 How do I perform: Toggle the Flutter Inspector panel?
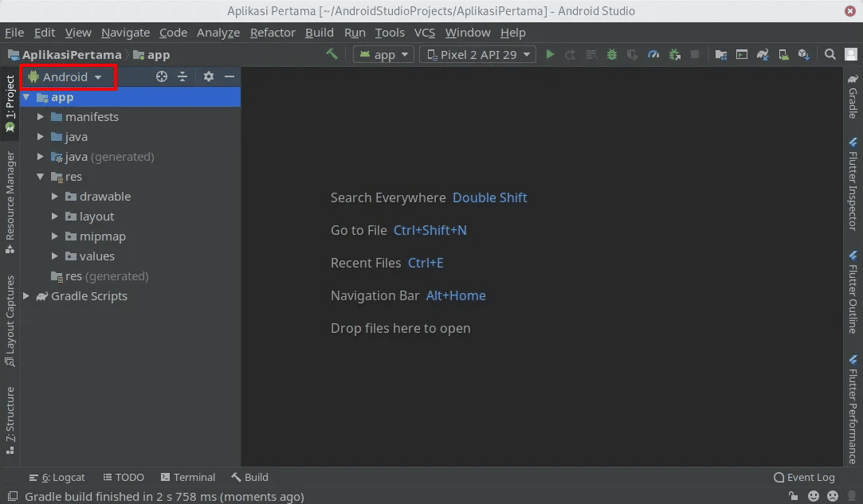853,185
